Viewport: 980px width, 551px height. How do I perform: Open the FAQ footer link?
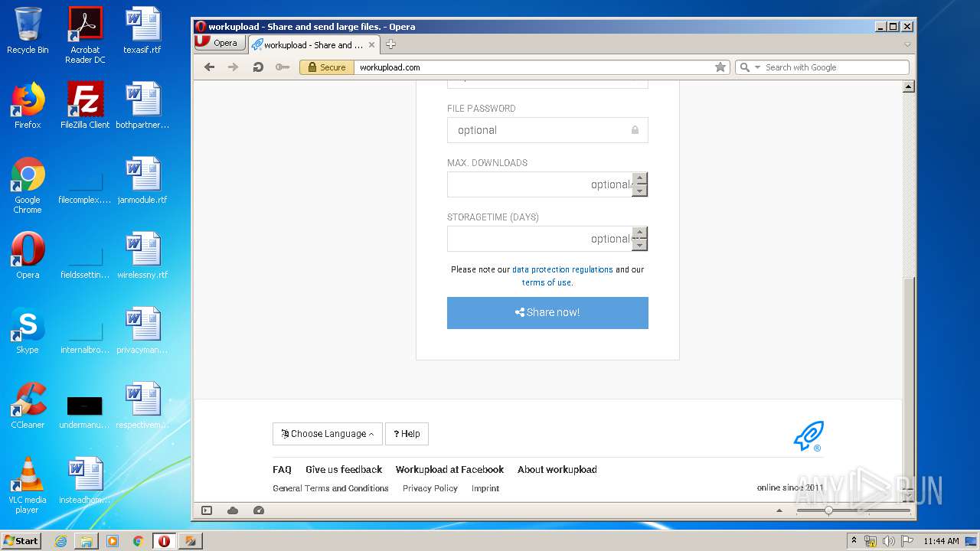tap(282, 470)
